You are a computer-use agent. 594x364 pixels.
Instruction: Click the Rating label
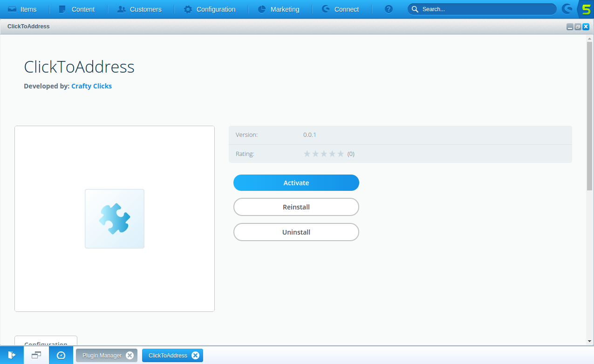[x=245, y=154]
